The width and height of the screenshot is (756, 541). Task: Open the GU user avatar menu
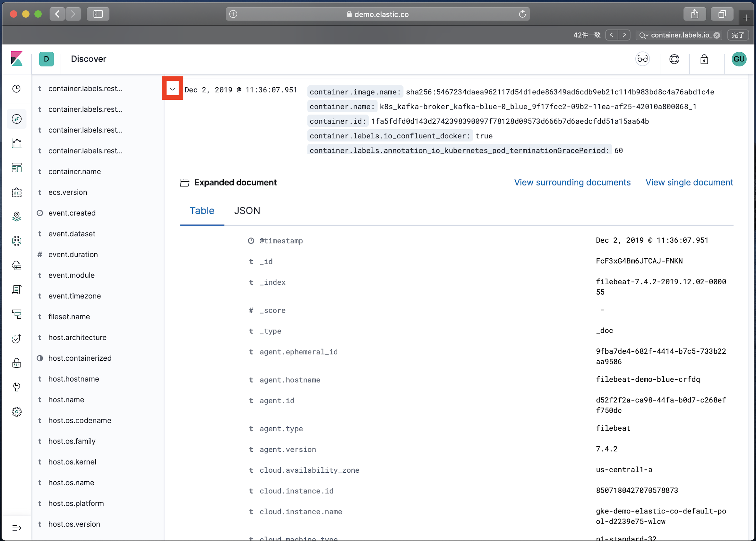(x=739, y=59)
